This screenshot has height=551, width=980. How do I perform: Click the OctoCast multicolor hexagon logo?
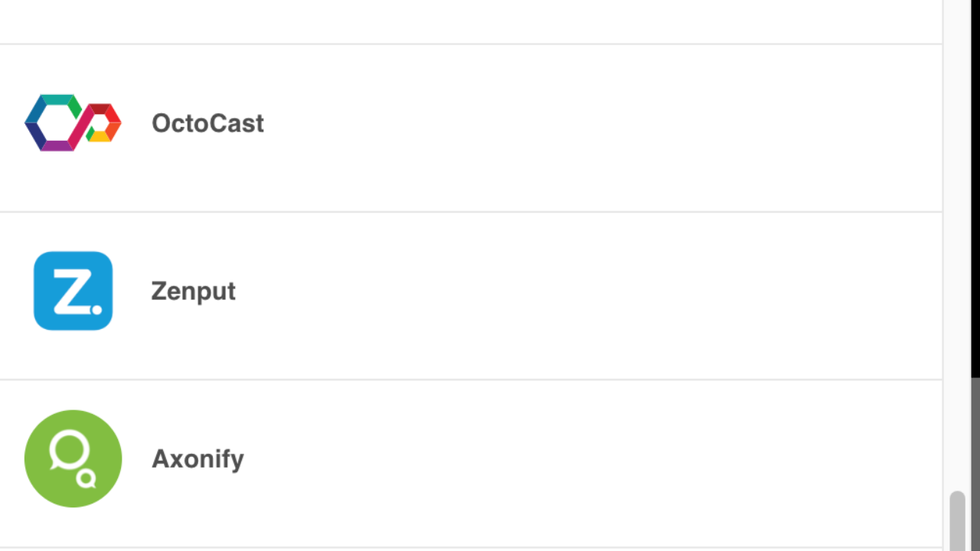coord(73,123)
